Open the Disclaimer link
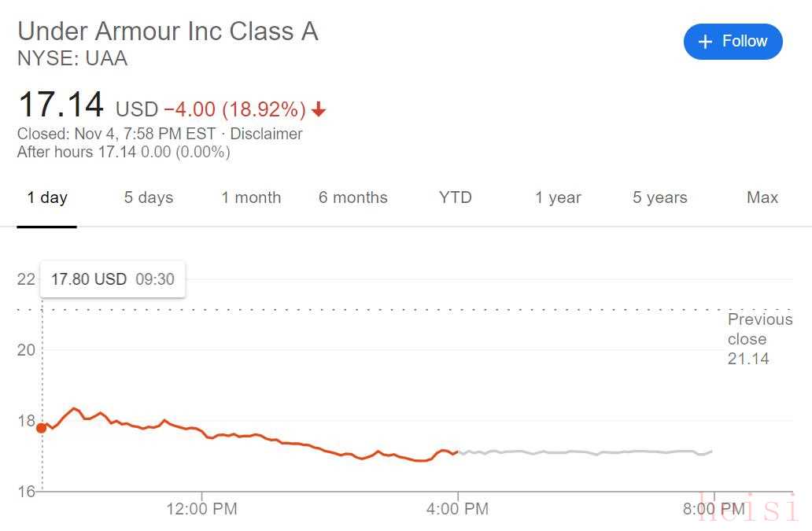812x531 pixels. coord(266,134)
